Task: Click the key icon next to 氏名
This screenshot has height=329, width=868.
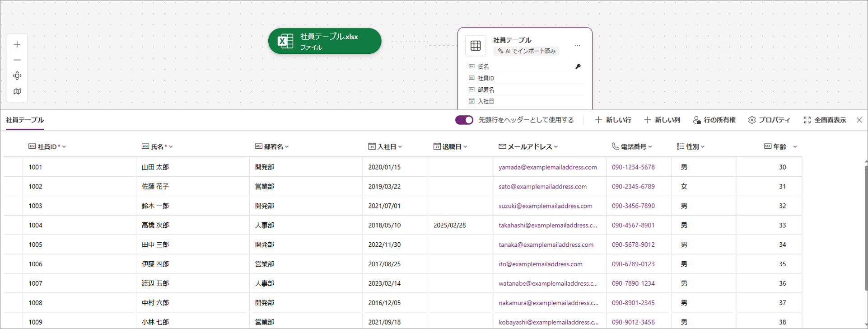Action: [578, 66]
